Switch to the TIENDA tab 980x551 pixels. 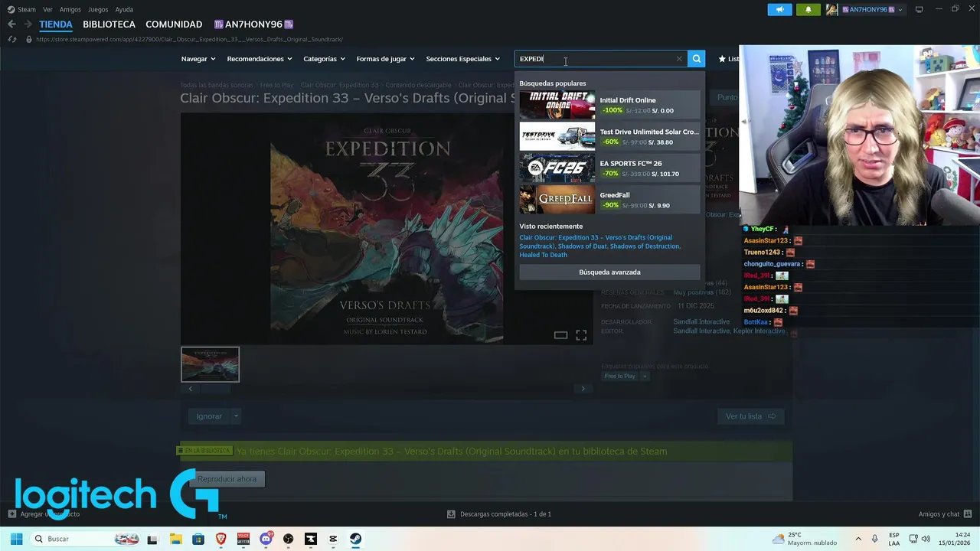tap(56, 24)
